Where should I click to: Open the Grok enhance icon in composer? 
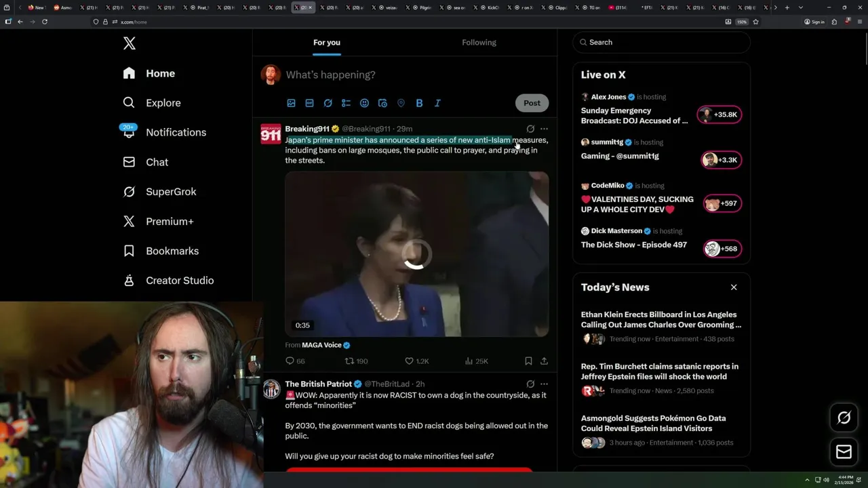[328, 103]
